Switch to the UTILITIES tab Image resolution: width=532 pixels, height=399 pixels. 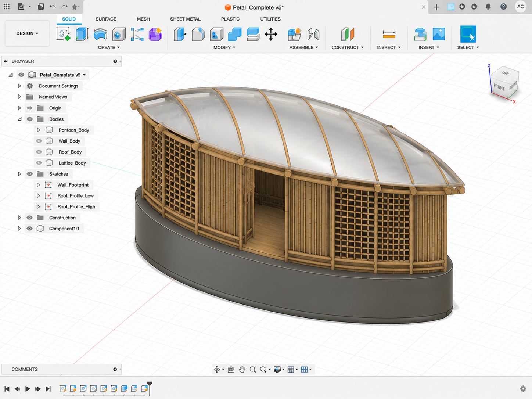coord(270,19)
